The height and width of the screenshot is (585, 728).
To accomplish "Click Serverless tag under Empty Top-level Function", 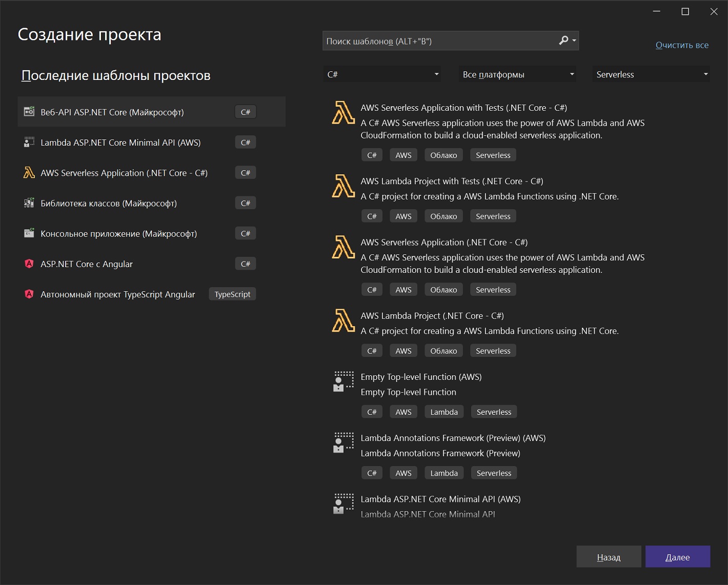I will tap(494, 412).
